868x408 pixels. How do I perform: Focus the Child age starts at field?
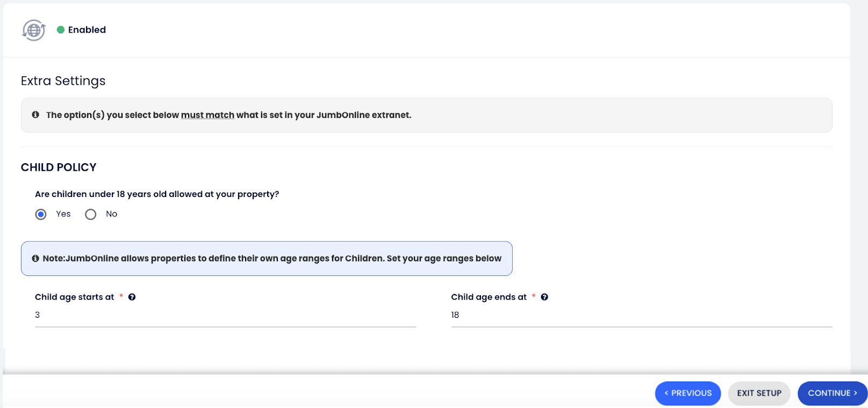(225, 315)
